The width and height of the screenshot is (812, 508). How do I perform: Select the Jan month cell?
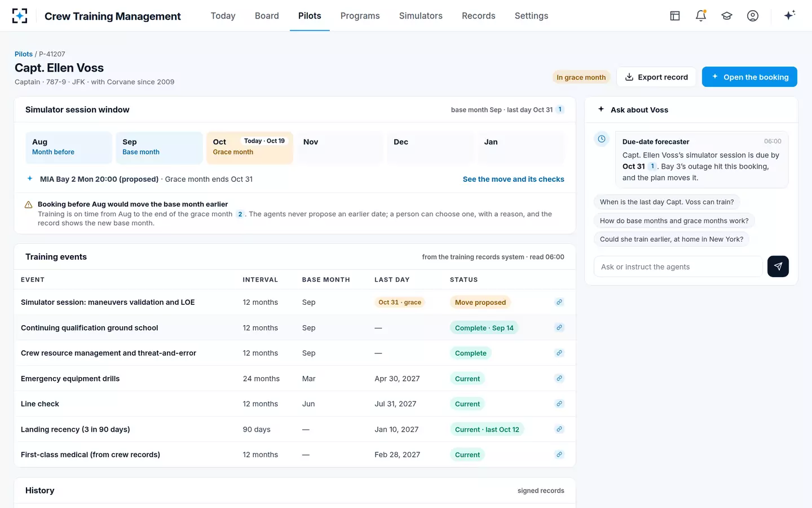pos(520,148)
